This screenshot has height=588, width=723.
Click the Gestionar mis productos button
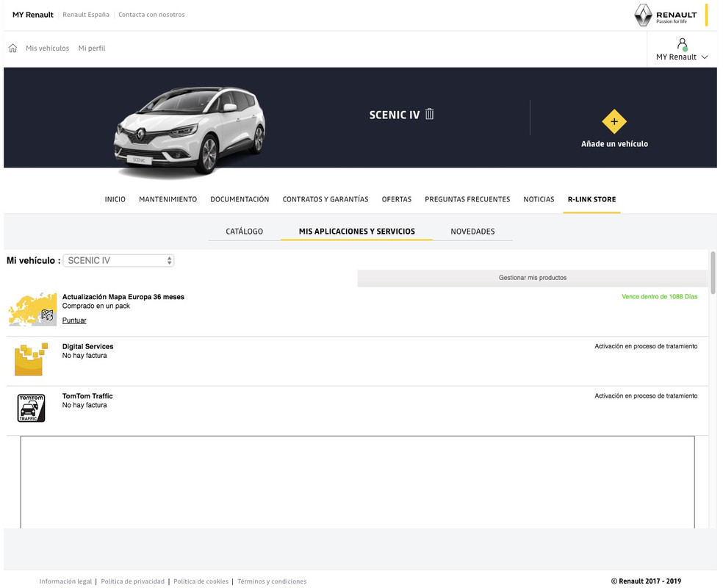click(533, 278)
